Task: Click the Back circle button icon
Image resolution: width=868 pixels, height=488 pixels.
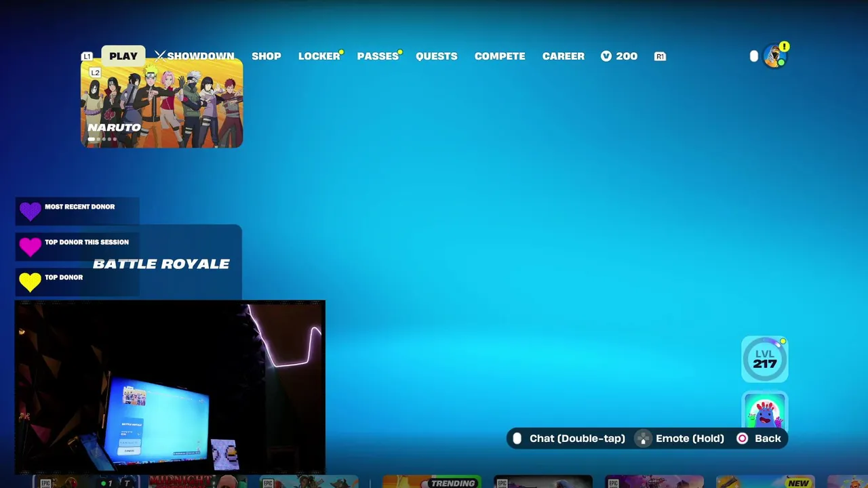Action: point(743,439)
